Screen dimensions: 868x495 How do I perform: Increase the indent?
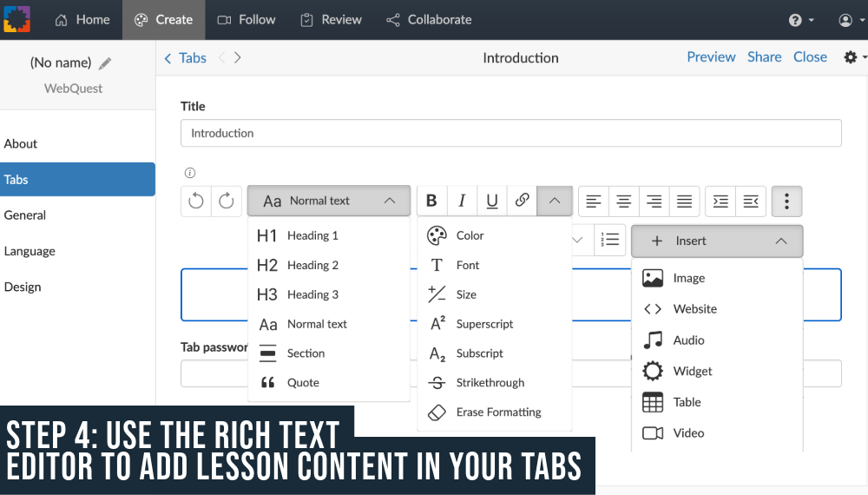[x=720, y=201]
